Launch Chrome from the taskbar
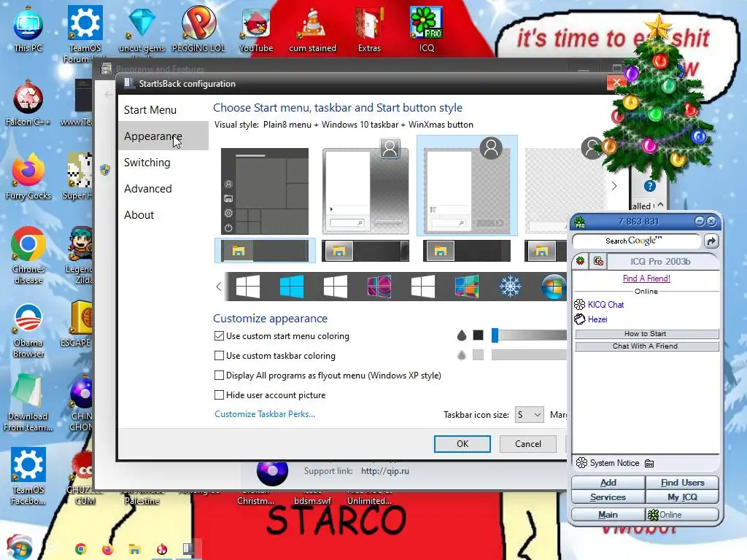Viewport: 747px width, 560px height. tap(80, 549)
